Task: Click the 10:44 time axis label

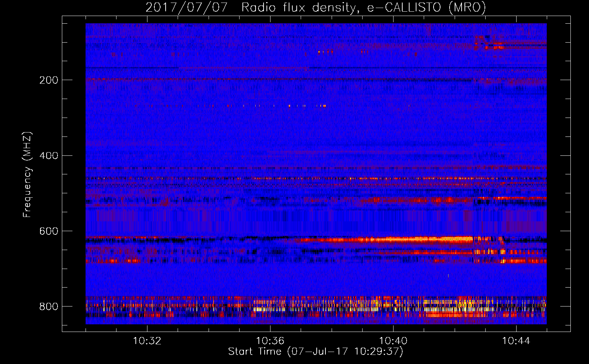Action: pyautogui.click(x=516, y=341)
